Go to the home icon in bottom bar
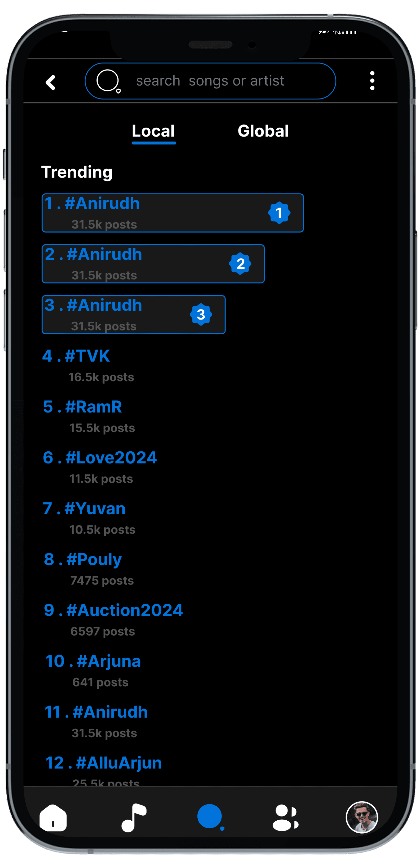 coord(53,818)
